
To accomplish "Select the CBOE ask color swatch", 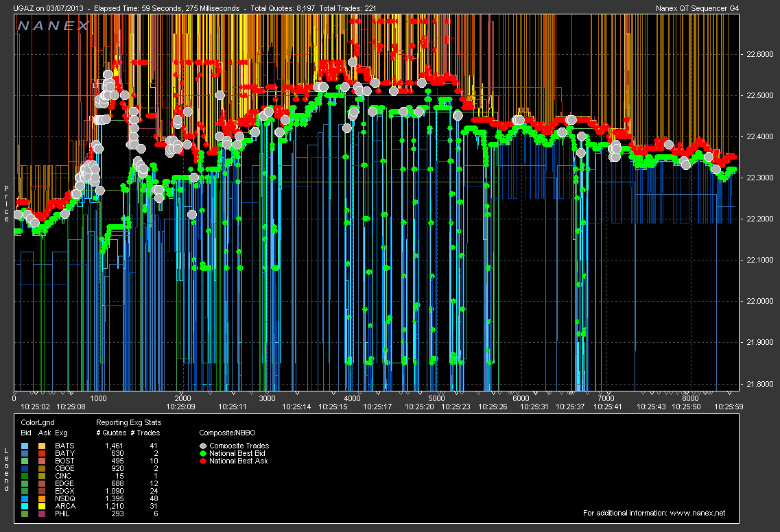I will (42, 468).
